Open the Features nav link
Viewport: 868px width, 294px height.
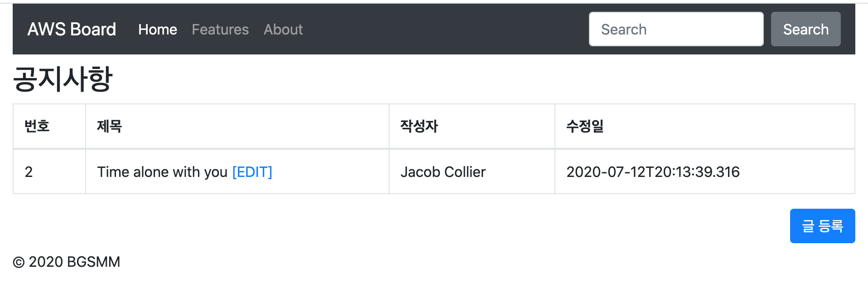220,29
